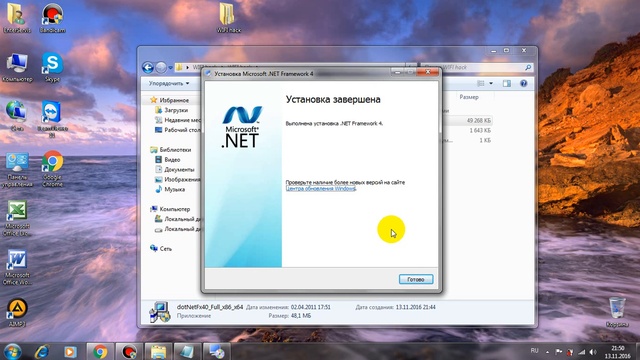Launch Internet Explorer from the taskbar
Viewport: 640px width, 360px height.
tap(42, 351)
